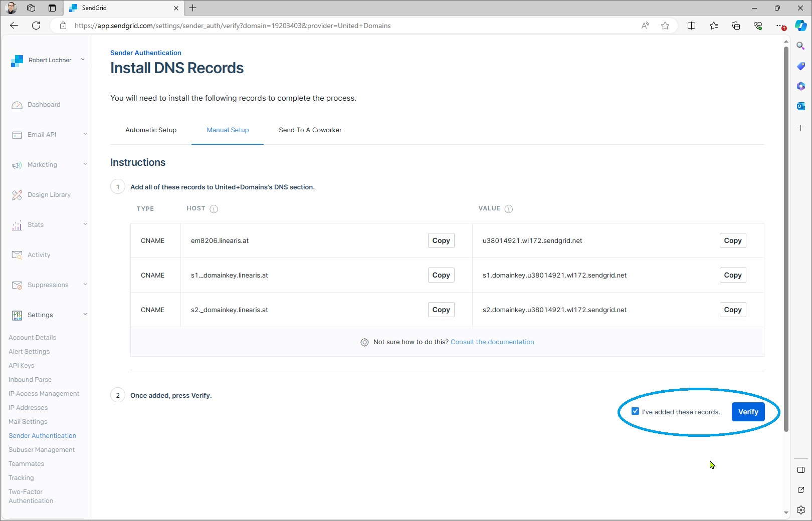
Task: Open Sender Authentication in sidebar
Action: tap(42, 436)
